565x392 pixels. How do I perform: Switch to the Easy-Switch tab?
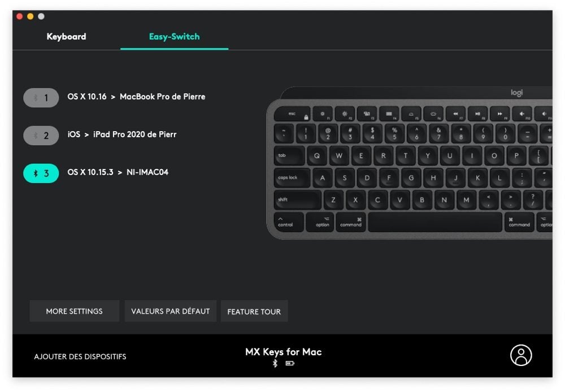click(x=175, y=36)
